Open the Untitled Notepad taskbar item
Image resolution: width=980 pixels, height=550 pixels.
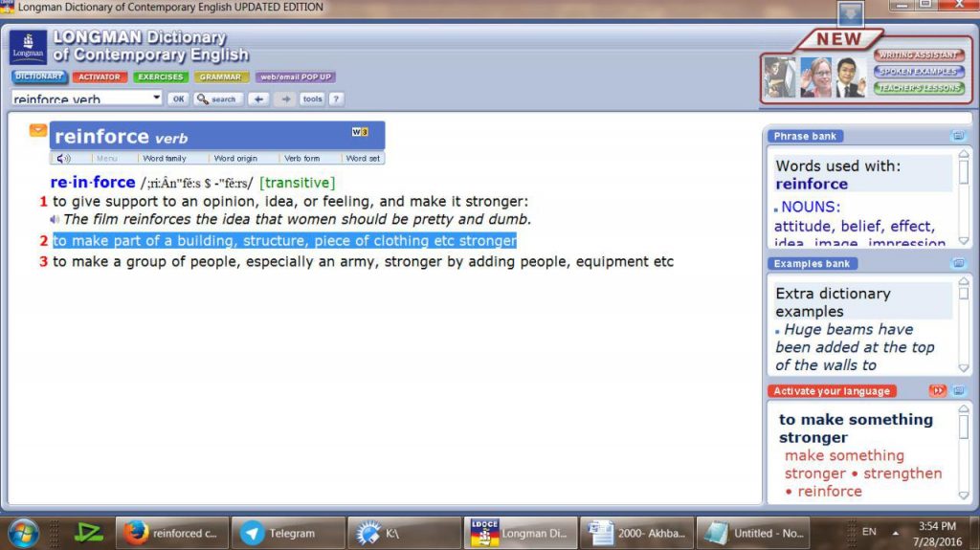pyautogui.click(x=752, y=533)
